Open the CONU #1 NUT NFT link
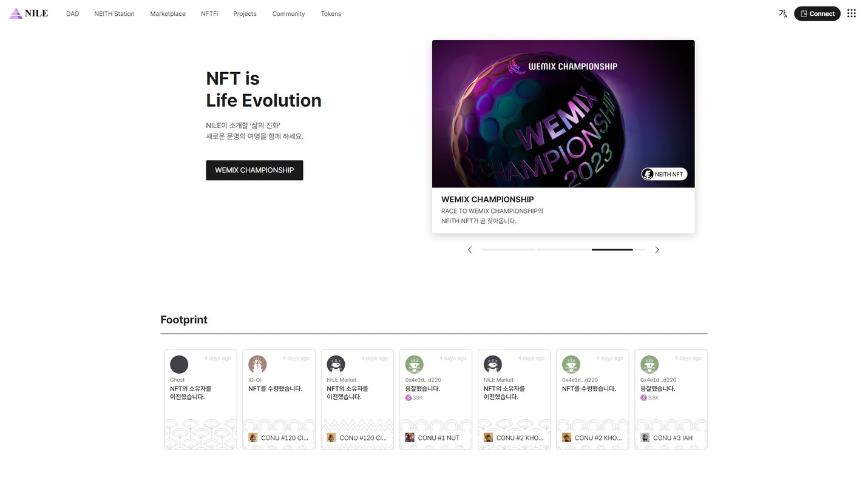868x492 pixels. [x=432, y=437]
